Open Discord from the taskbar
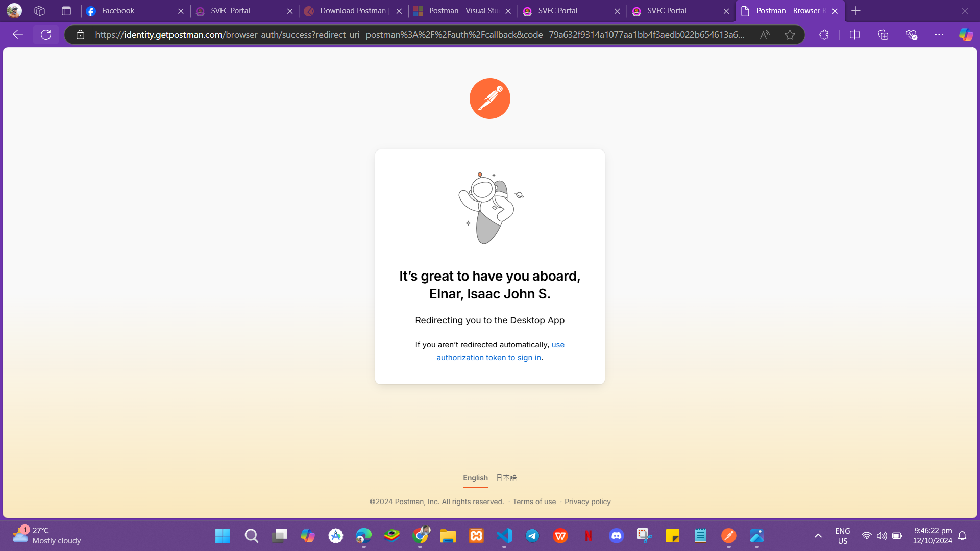This screenshot has width=980, height=551. (x=616, y=536)
